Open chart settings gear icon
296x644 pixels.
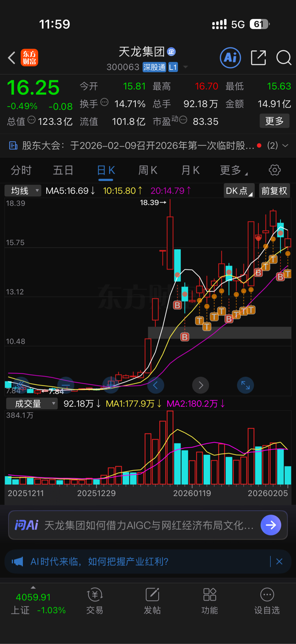coord(274,170)
